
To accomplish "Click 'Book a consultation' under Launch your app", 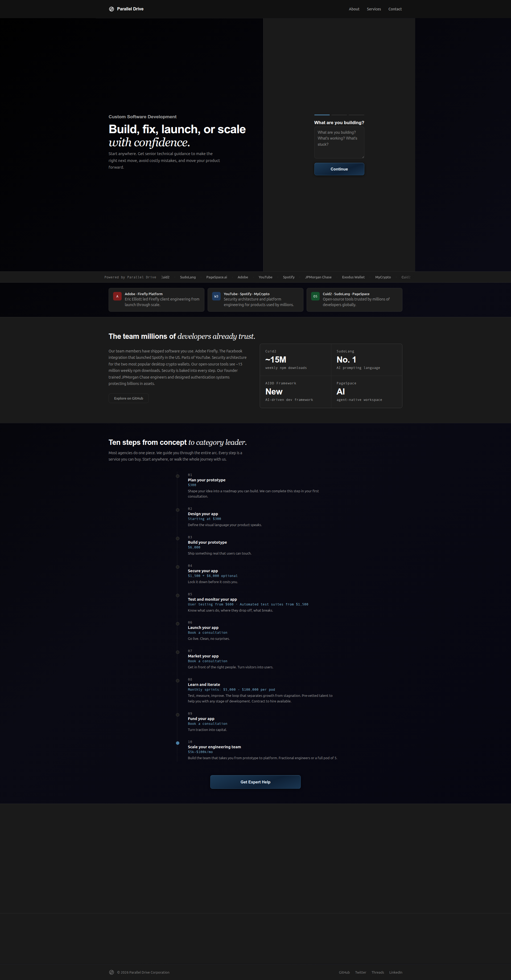I will pos(208,633).
